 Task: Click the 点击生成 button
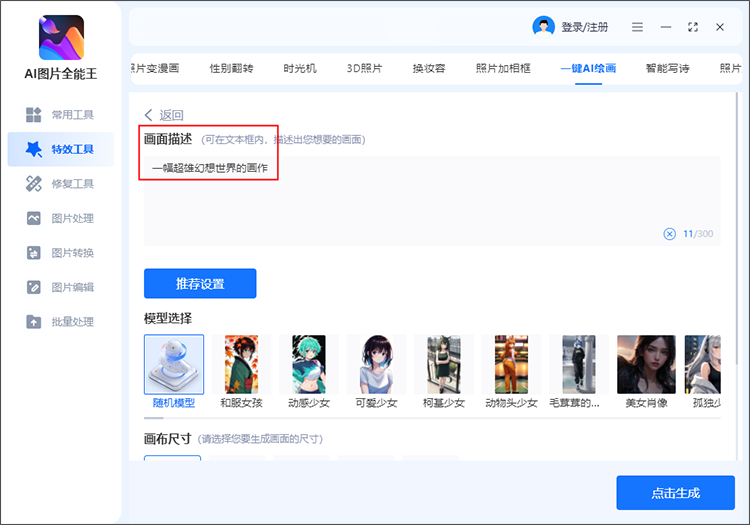[x=675, y=492]
